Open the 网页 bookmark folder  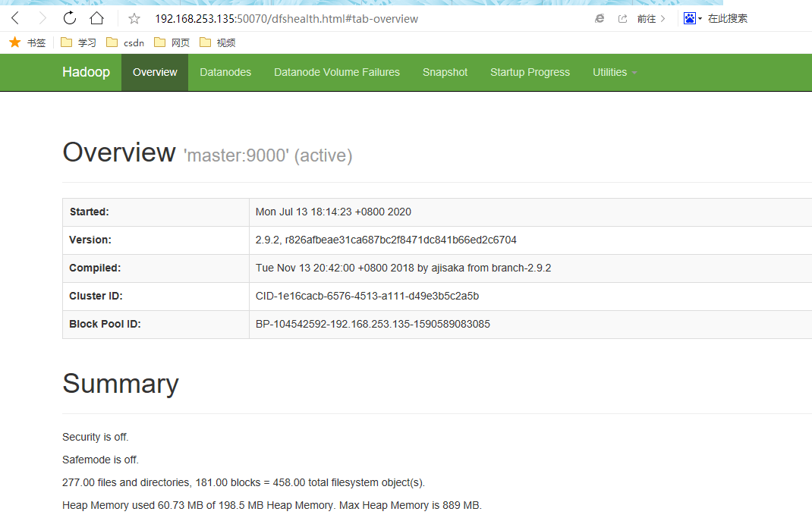click(x=172, y=42)
